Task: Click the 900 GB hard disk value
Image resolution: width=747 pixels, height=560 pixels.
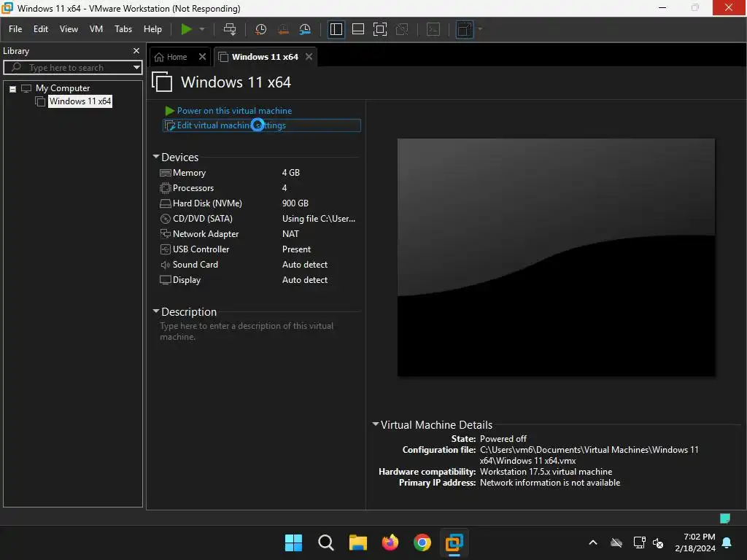Action: (295, 203)
